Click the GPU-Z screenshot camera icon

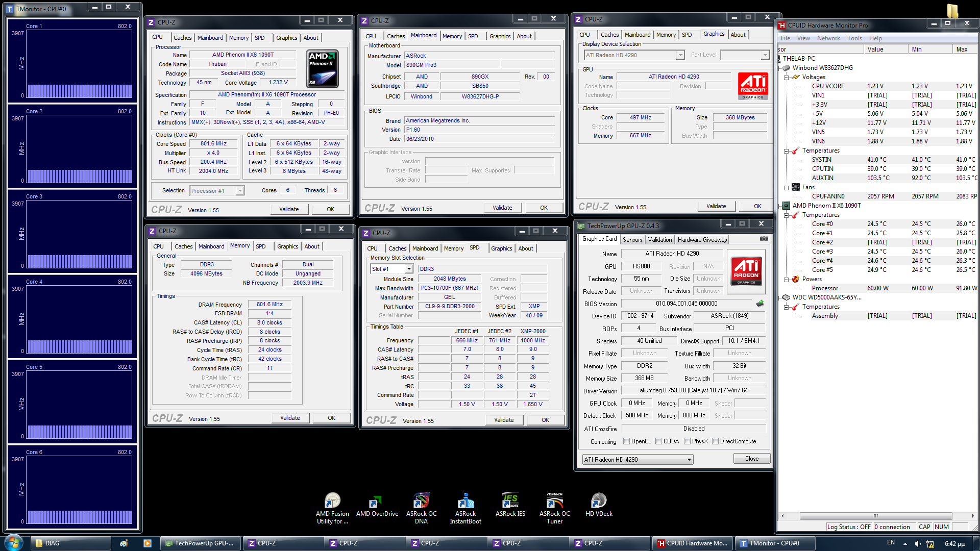point(764,239)
